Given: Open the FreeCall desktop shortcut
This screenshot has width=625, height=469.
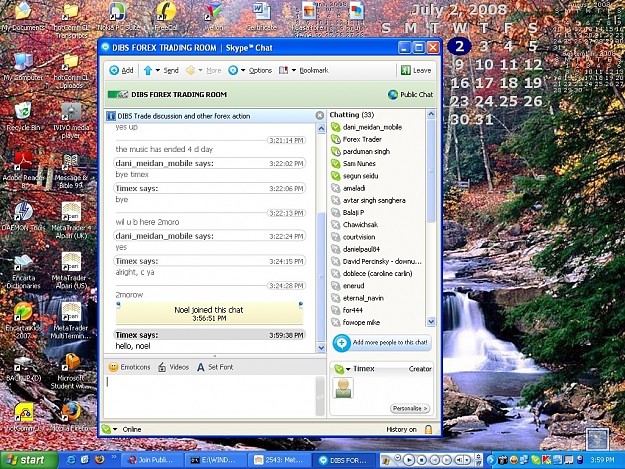Looking at the screenshot, I should click(x=167, y=17).
